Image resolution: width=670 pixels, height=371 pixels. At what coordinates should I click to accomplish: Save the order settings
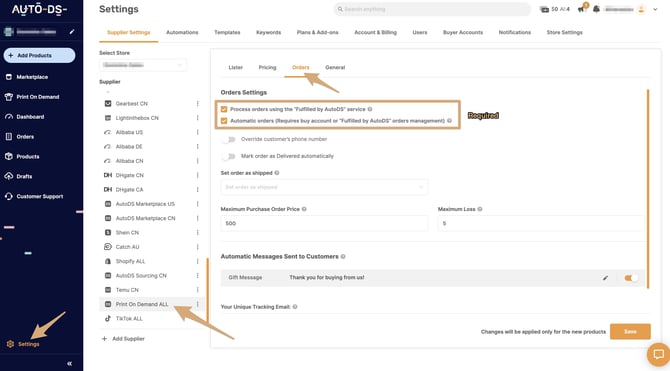click(x=630, y=332)
